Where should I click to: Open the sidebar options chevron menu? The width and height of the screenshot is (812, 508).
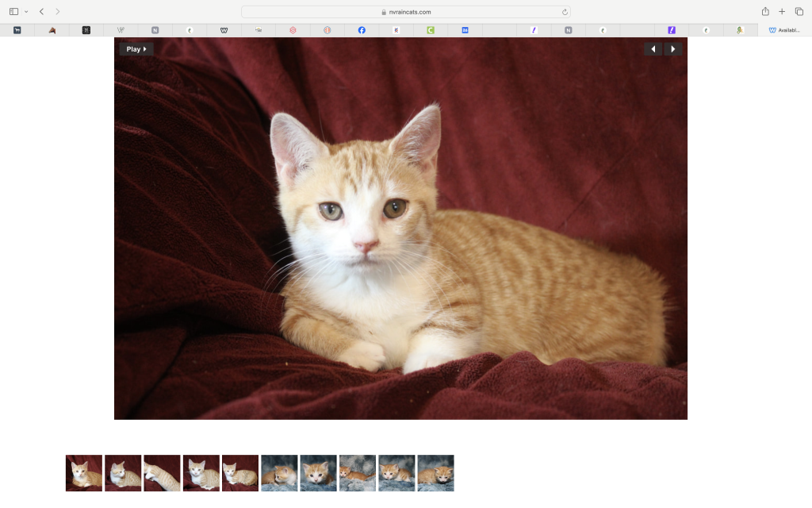click(26, 11)
